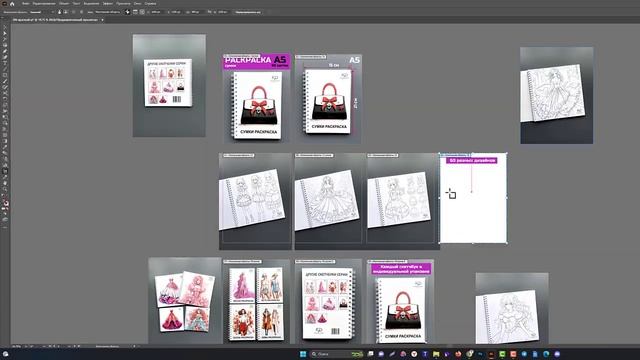Click the СУМКИ РАСКРАСКА title on the A5 cover
This screenshot has height=360, width=640.
point(258,132)
